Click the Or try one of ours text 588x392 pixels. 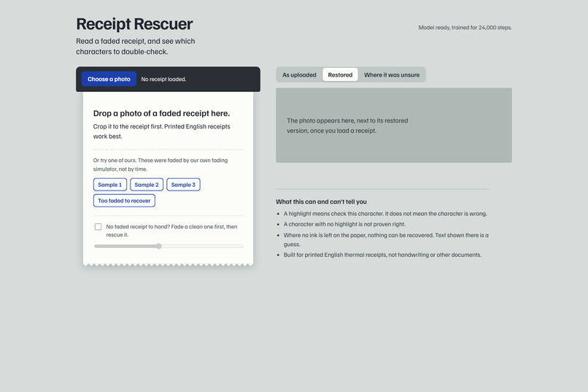tap(160, 165)
